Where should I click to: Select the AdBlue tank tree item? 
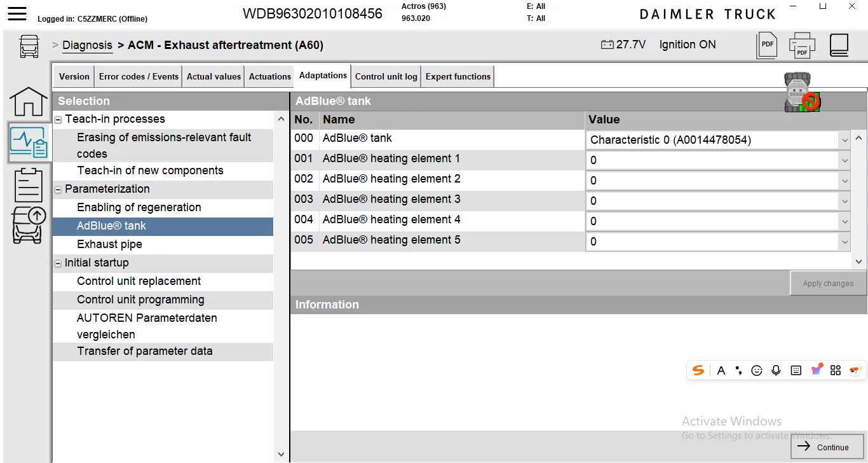point(163,226)
